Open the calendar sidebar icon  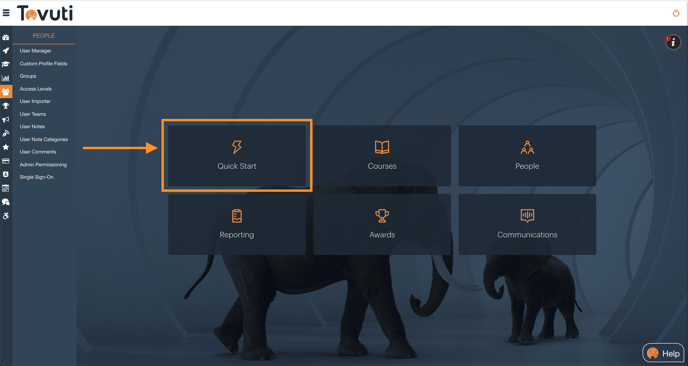click(x=6, y=188)
